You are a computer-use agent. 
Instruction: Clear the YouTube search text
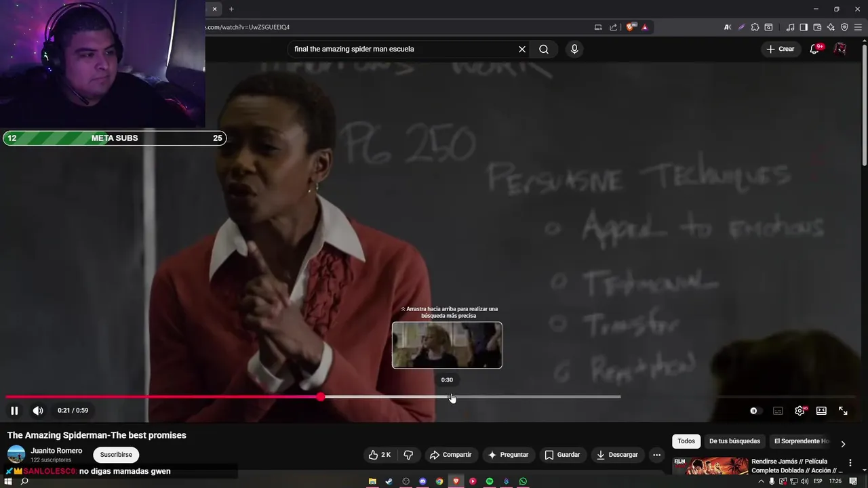(x=522, y=49)
